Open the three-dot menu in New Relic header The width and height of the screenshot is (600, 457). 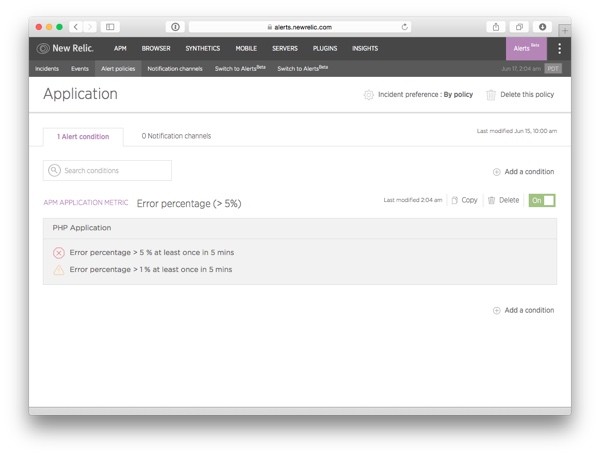click(559, 49)
